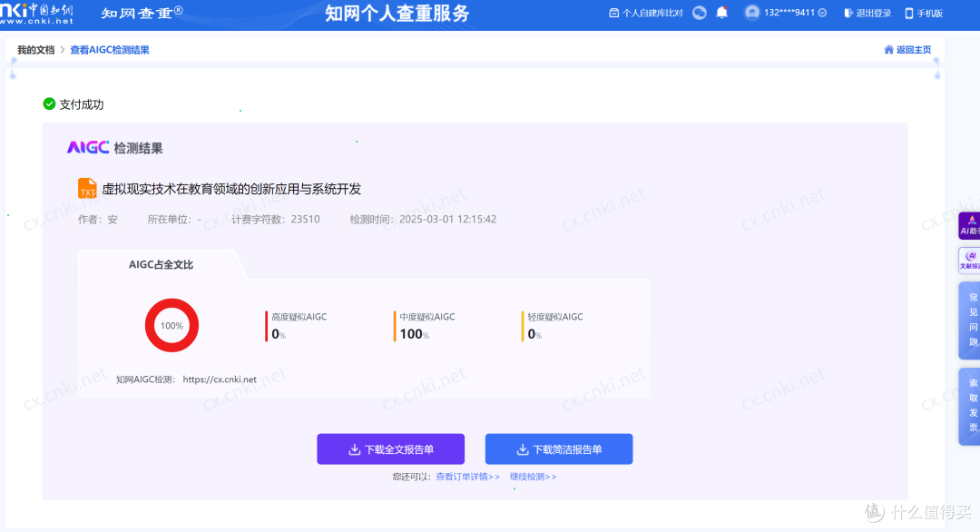Click the https://cx.cnki.net URL text
The height and width of the screenshot is (532, 980).
220,379
